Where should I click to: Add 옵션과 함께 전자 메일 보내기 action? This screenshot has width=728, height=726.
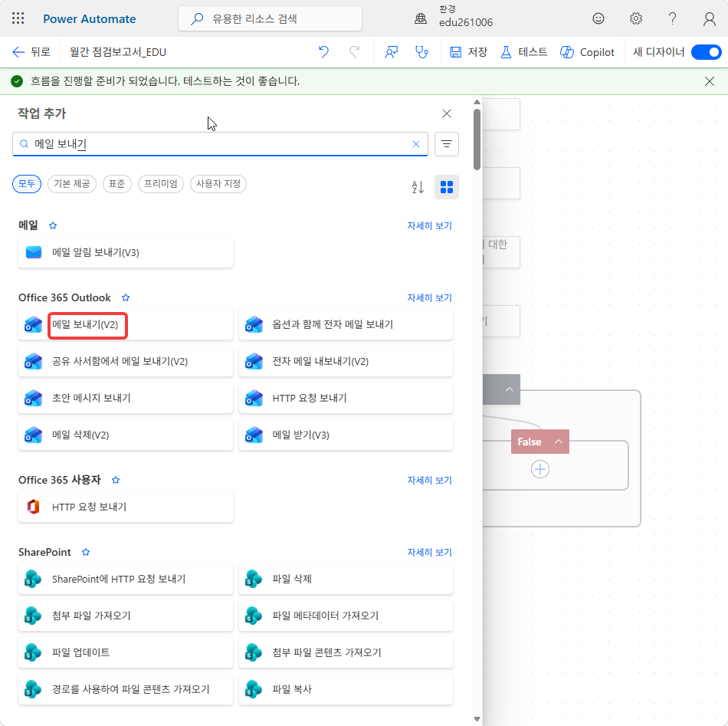(x=346, y=324)
